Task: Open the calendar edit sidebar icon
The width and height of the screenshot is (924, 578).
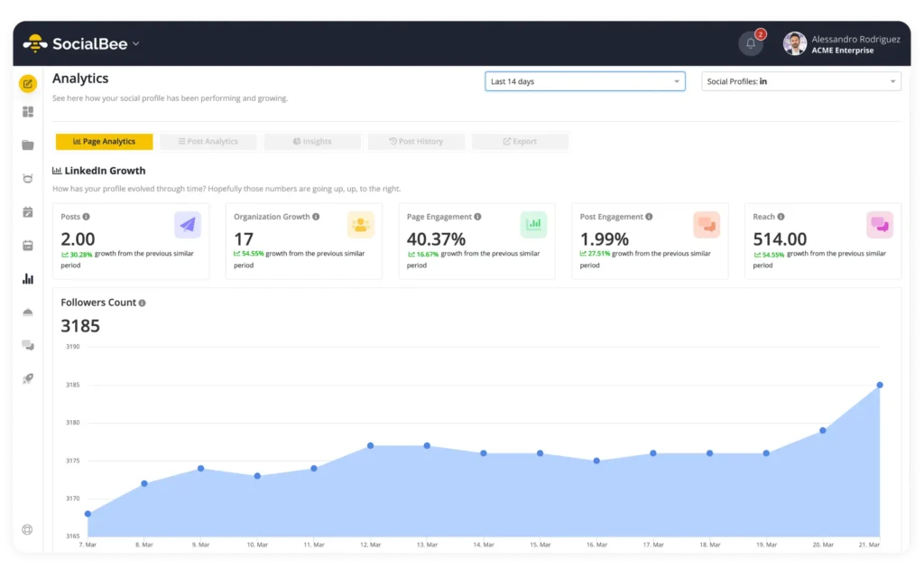Action: (x=28, y=212)
